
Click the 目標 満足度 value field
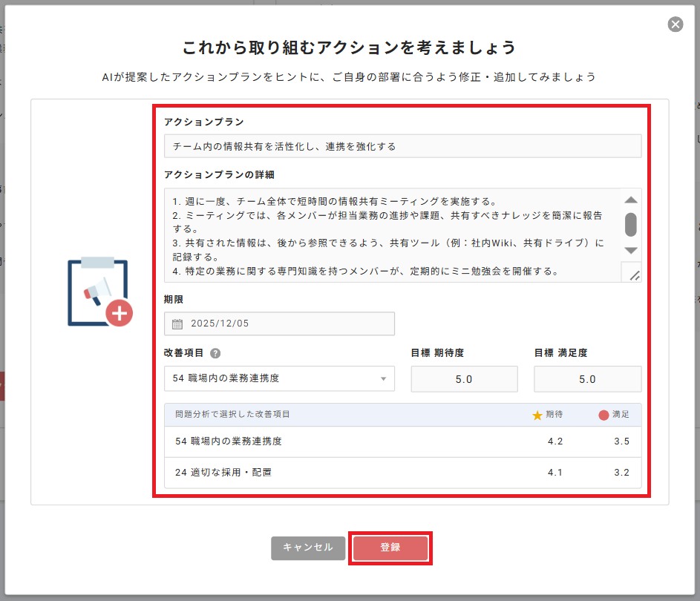(587, 378)
